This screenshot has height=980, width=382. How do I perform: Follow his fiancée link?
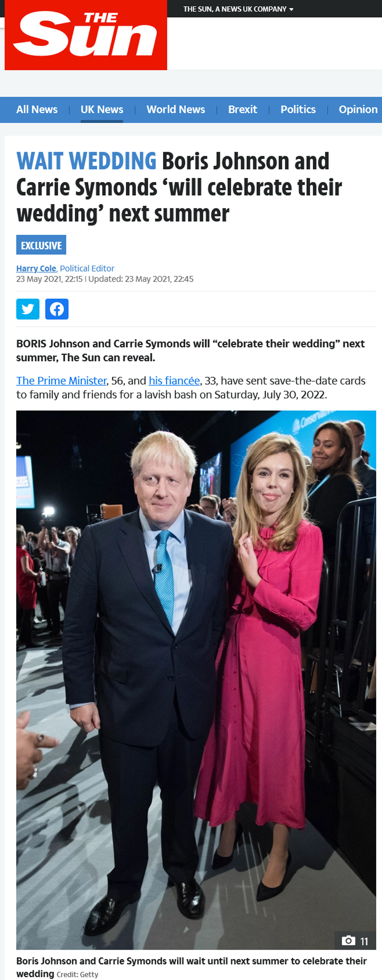click(174, 381)
